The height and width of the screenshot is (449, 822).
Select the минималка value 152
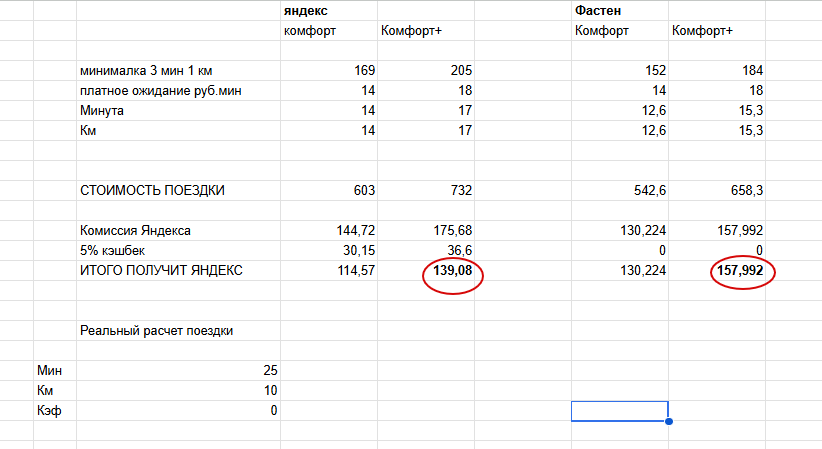(655, 70)
